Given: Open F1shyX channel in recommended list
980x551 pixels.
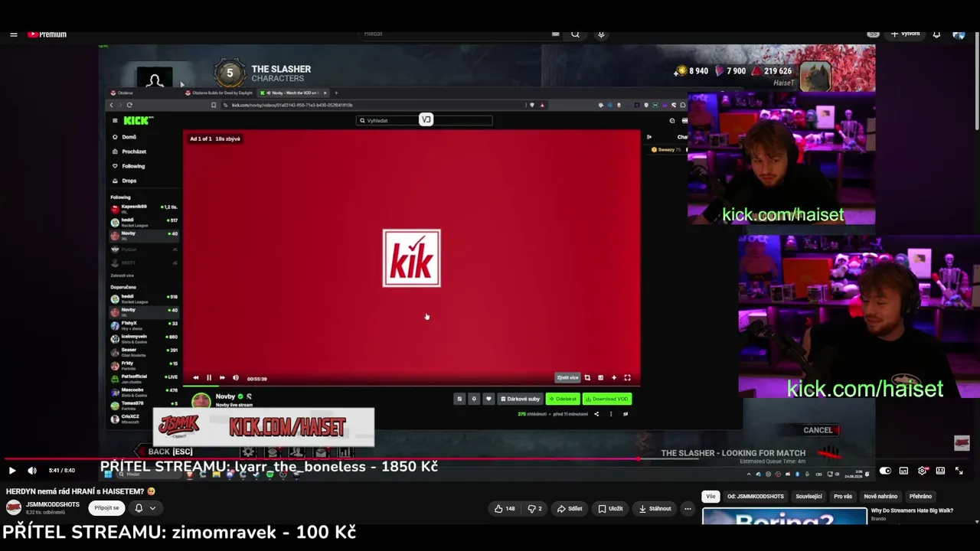Looking at the screenshot, I should (144, 324).
